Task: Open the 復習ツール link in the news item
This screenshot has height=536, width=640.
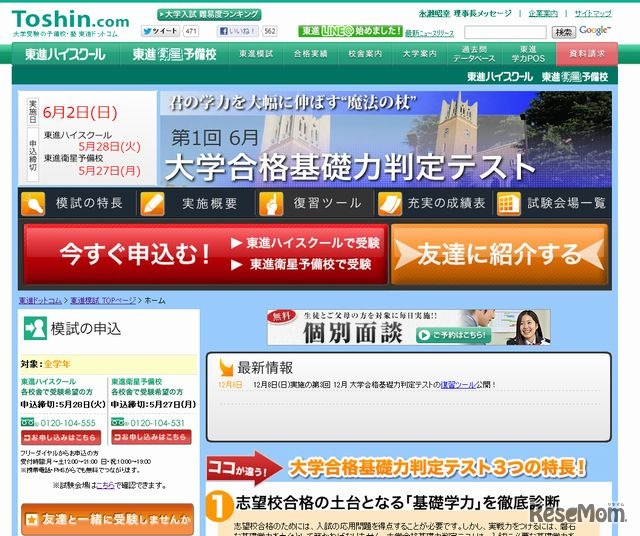Action: [x=458, y=385]
